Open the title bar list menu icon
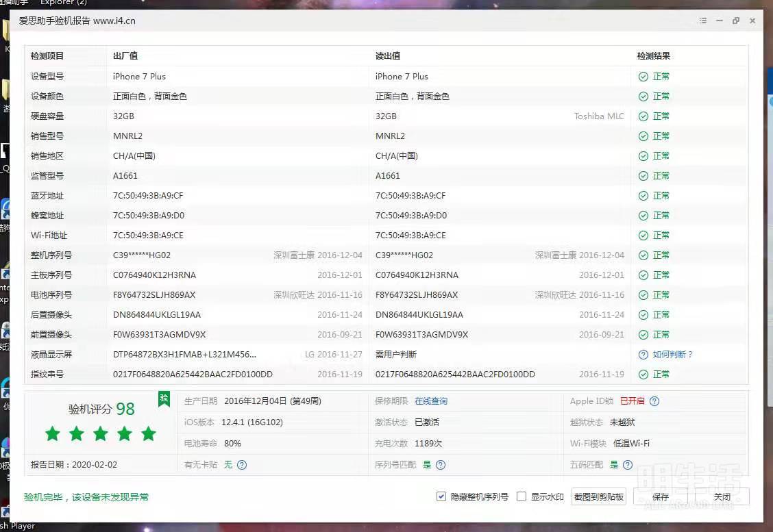Viewport: 773px width, 532px height. (x=703, y=21)
